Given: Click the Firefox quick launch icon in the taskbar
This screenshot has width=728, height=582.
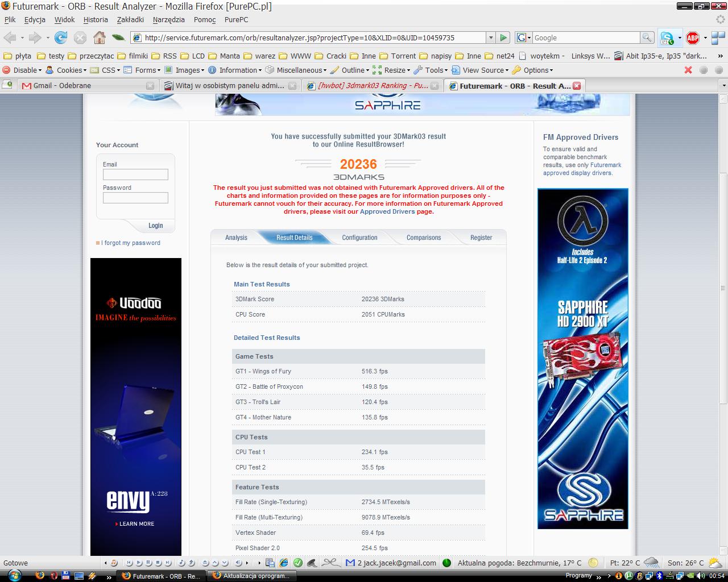Looking at the screenshot, I should click(x=39, y=575).
